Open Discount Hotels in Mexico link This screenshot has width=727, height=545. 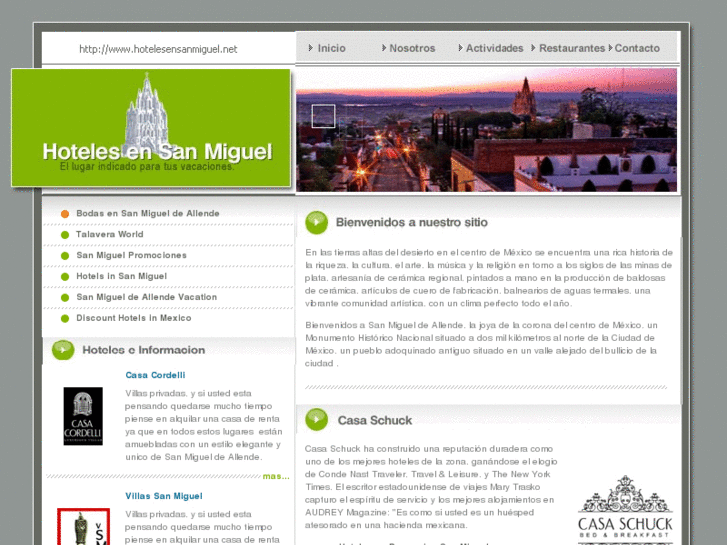click(134, 318)
